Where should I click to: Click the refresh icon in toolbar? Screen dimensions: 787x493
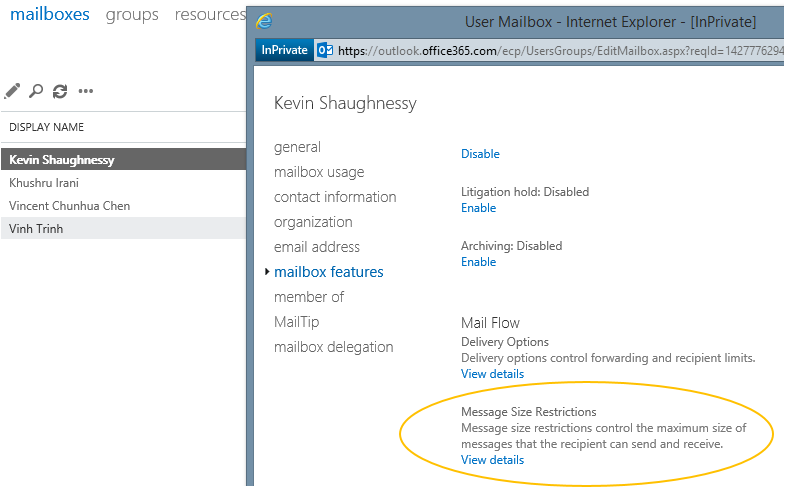(60, 91)
